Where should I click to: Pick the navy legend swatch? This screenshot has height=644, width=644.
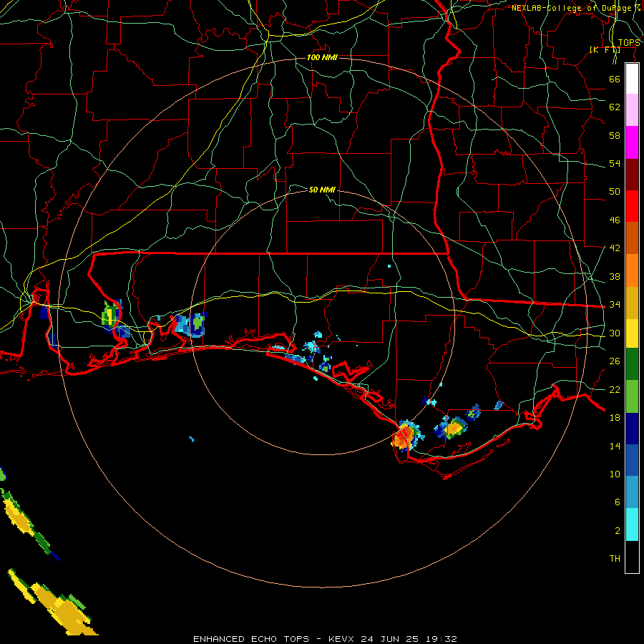pos(632,429)
